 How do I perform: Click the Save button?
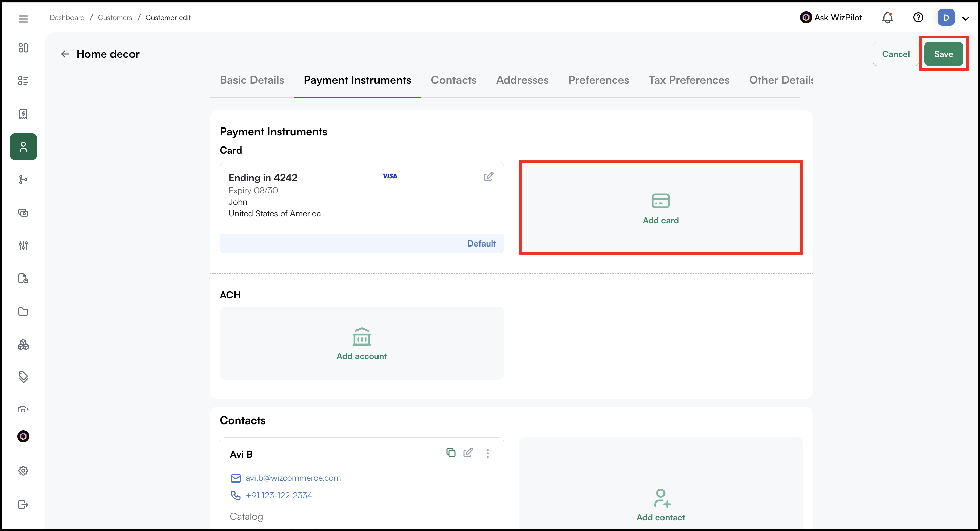(943, 54)
